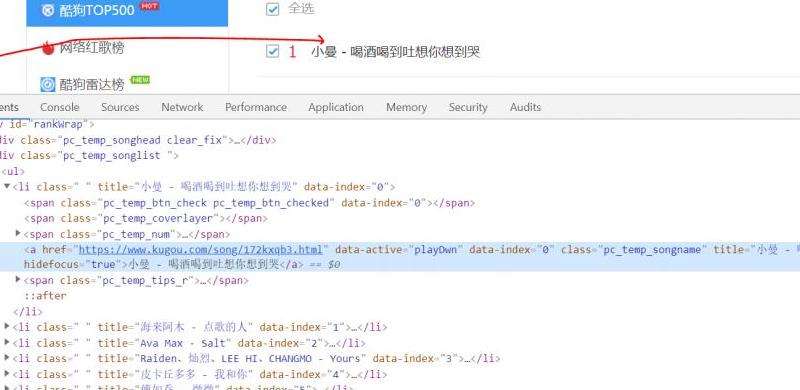800x390 pixels.
Task: Switch to the Application tab
Action: (336, 107)
